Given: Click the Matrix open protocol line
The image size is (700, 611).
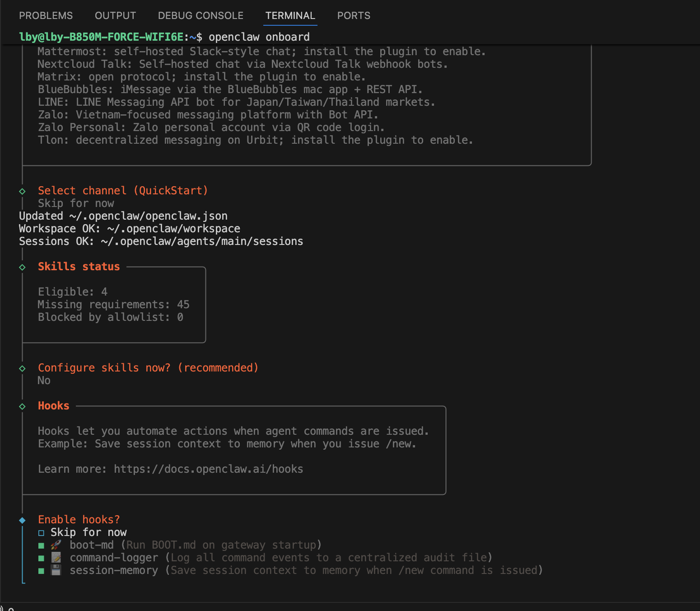Looking at the screenshot, I should click(202, 77).
